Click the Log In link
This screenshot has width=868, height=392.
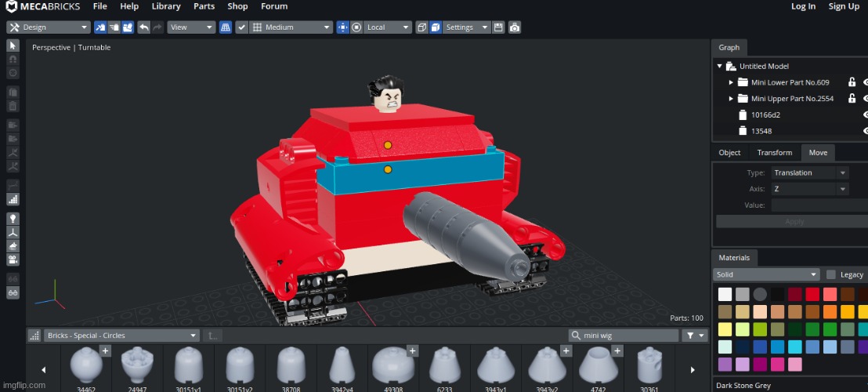[803, 6]
